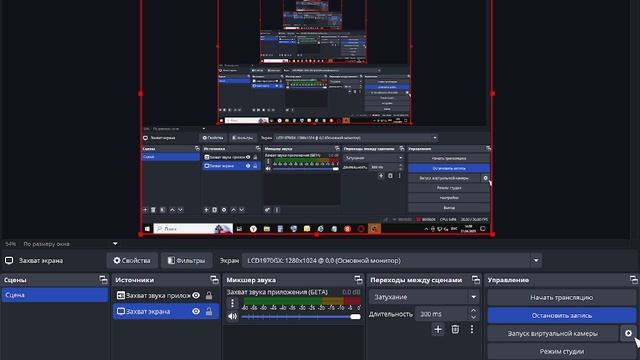Adjust application audio volume slider
Viewport: 640px width, 360px height.
point(301,316)
